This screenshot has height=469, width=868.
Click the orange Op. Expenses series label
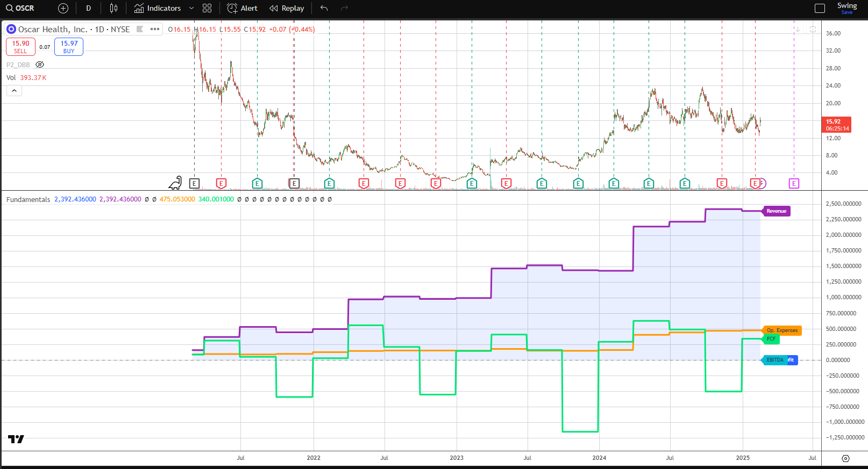pyautogui.click(x=782, y=330)
